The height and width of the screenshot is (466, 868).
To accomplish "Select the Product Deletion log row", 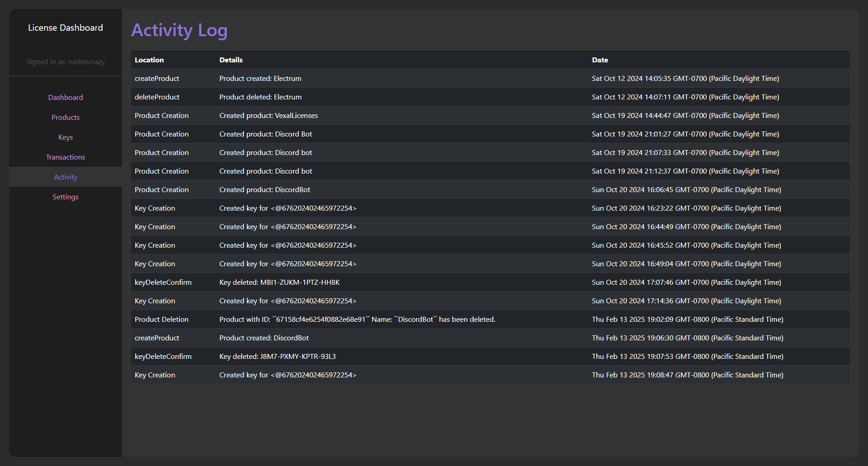I will pyautogui.click(x=161, y=320).
